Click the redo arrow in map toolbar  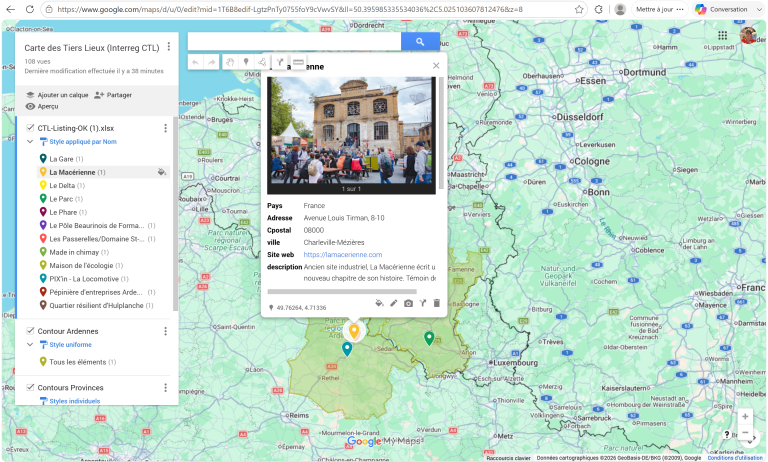(x=212, y=62)
